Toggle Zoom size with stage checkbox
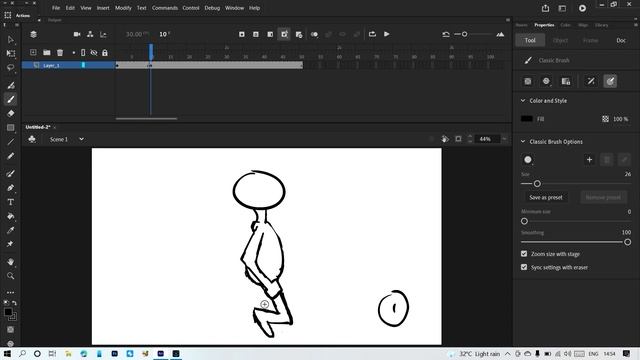640x360 pixels. coord(524,254)
